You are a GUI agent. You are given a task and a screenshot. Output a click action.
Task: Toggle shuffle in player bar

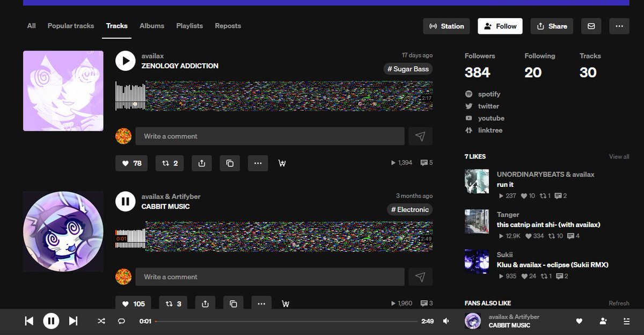(x=101, y=321)
